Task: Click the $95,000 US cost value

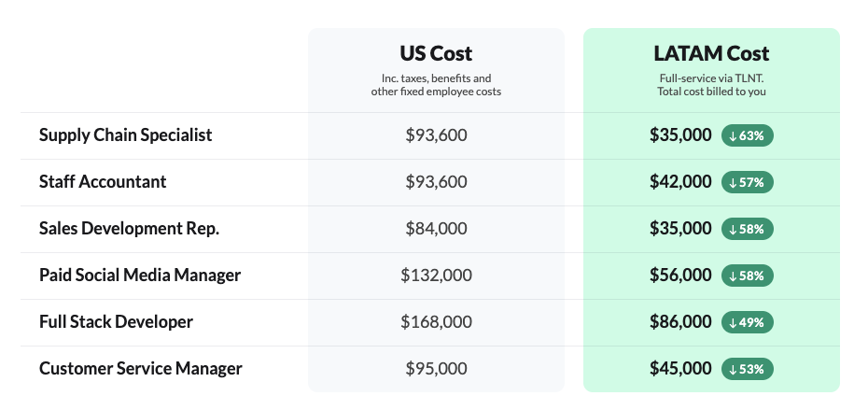Action: [x=436, y=369]
